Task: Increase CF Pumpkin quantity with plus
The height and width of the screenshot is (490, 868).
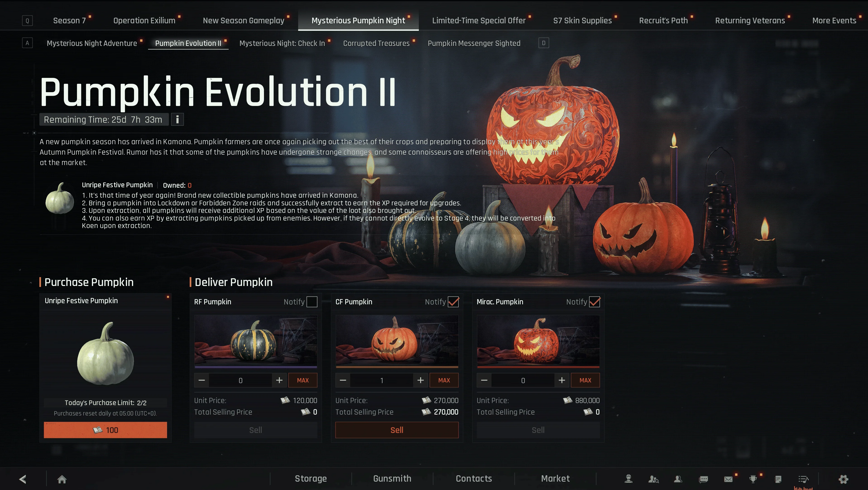Action: tap(420, 380)
